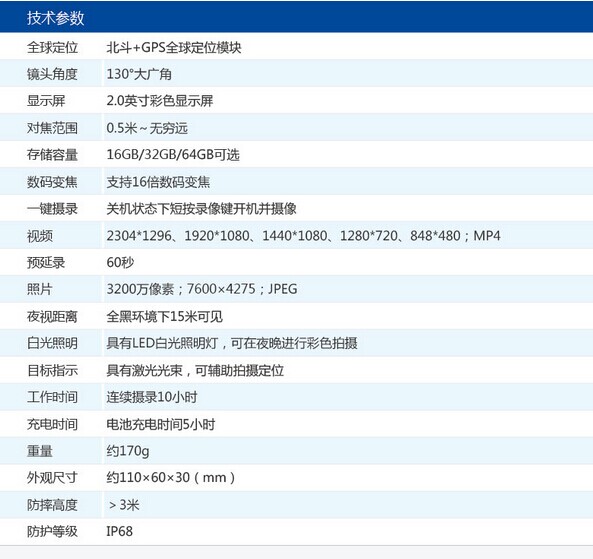Click the 130°大广角 value text
Viewport: 593px width, 559px height.
tap(139, 74)
